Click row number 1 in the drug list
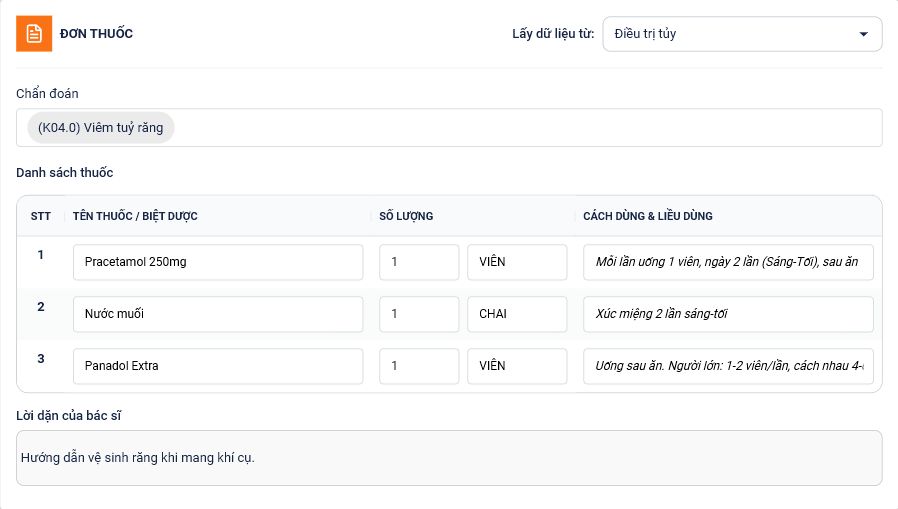The image size is (898, 509). [41, 255]
